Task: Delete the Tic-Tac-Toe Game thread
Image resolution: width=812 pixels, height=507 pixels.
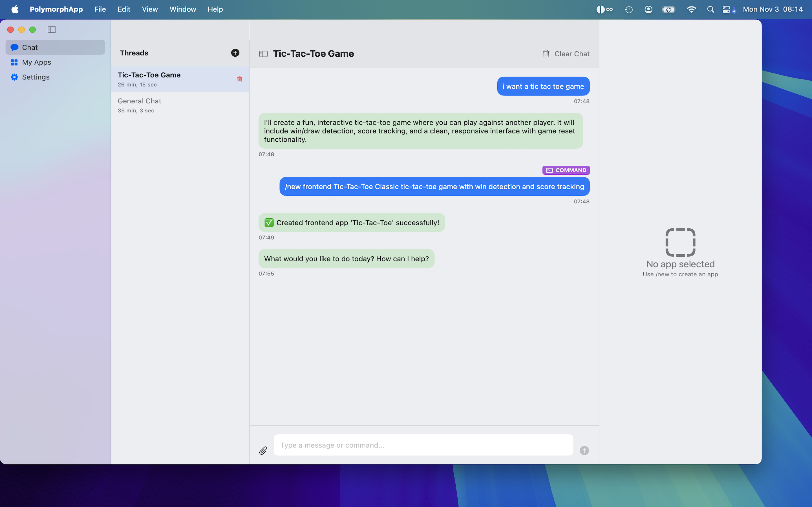Action: (x=240, y=79)
